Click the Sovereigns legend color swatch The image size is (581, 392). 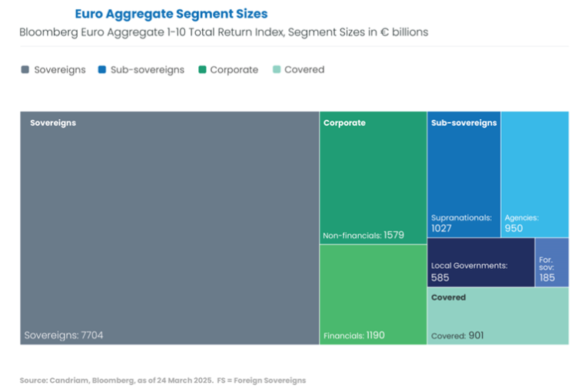pos(25,70)
